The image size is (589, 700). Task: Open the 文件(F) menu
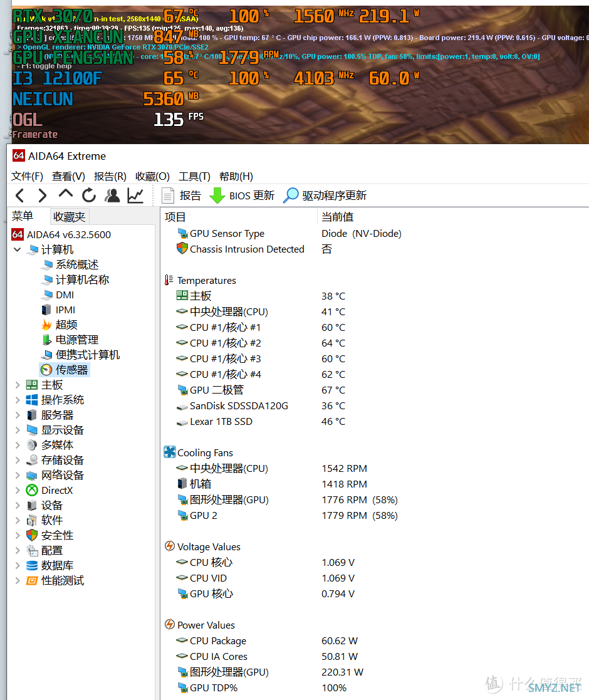coord(27,176)
